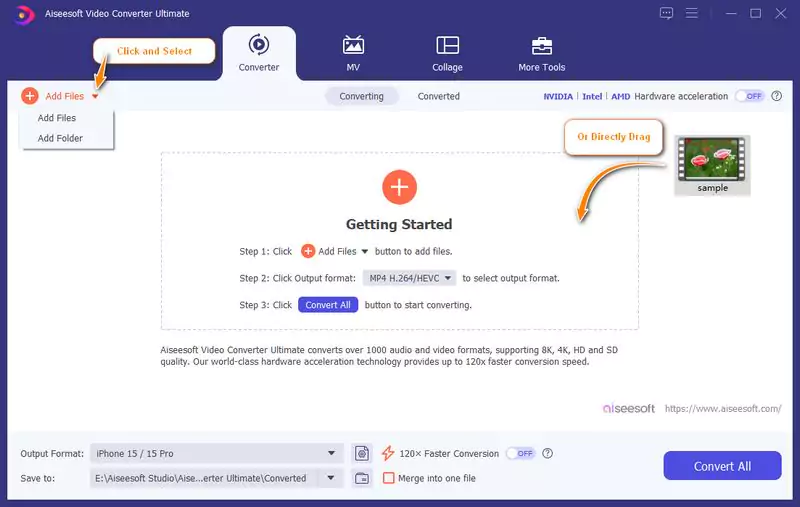Expand the Add Files dropdown arrow in the toolbar

(x=95, y=96)
